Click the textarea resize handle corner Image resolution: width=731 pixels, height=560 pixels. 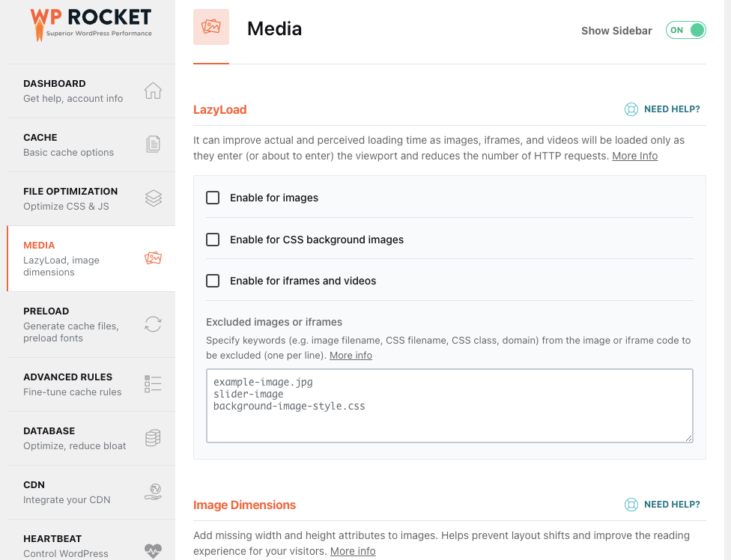[x=688, y=438]
